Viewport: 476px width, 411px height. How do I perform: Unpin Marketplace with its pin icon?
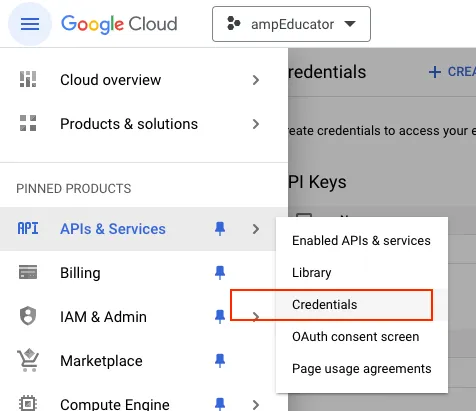[220, 361]
